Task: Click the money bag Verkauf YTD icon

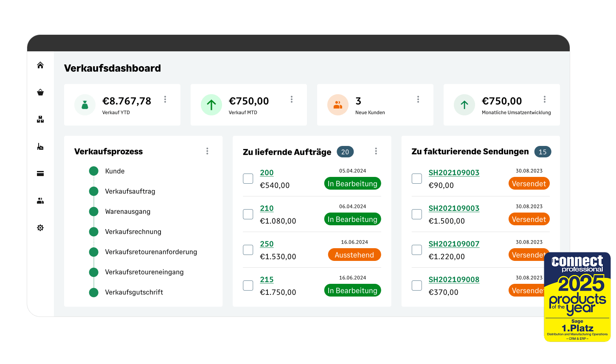Action: pyautogui.click(x=85, y=105)
